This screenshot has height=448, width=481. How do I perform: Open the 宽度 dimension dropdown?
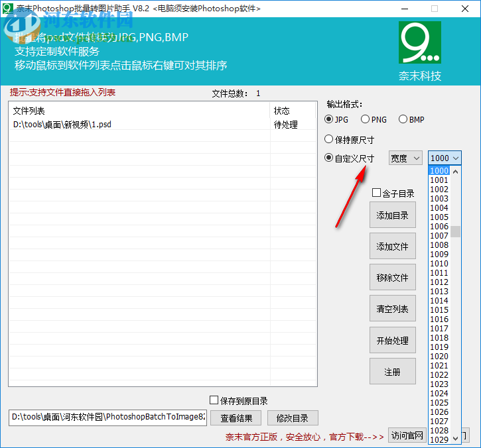pyautogui.click(x=405, y=158)
